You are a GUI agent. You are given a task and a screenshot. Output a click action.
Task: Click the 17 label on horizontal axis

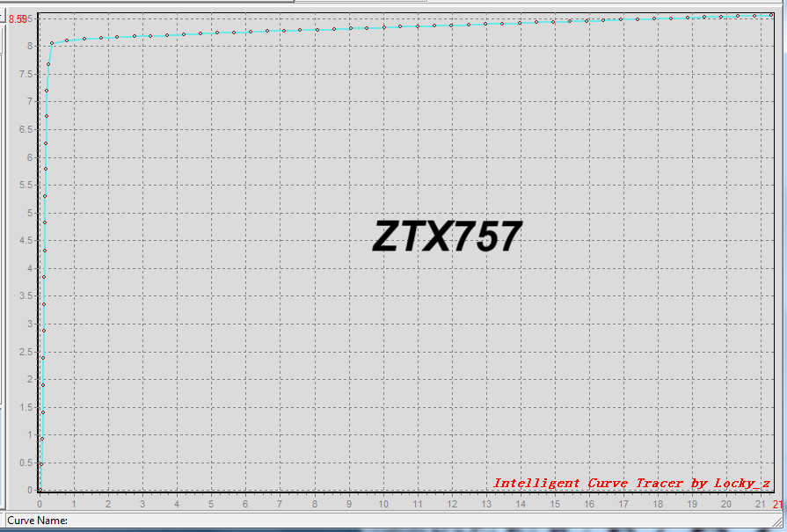point(623,504)
